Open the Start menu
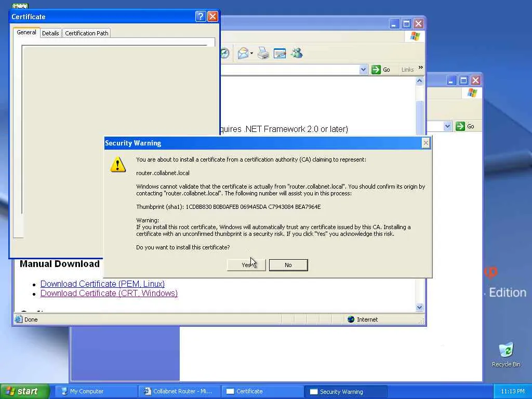Image resolution: width=532 pixels, height=399 pixels. tap(24, 392)
